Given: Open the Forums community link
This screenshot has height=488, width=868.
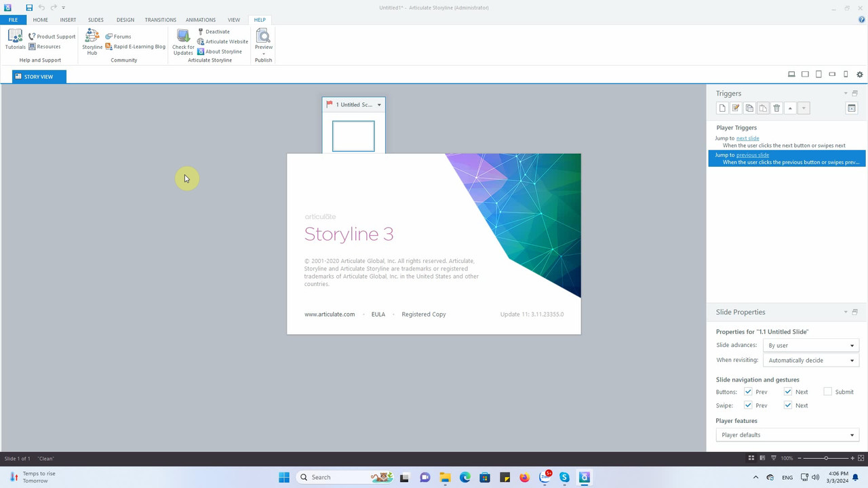Looking at the screenshot, I should (x=119, y=37).
